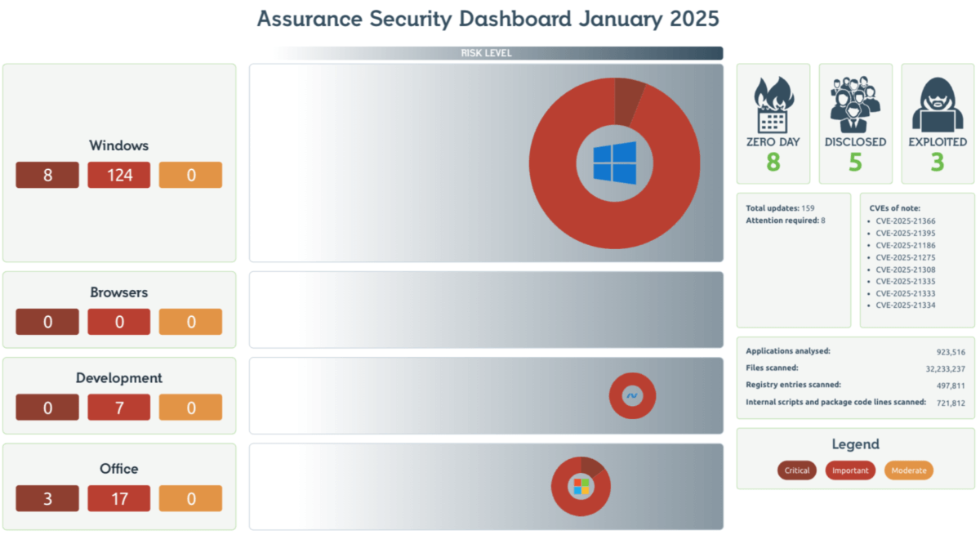The width and height of the screenshot is (980, 535).
Task: Click the value 721,812
Action: click(951, 403)
